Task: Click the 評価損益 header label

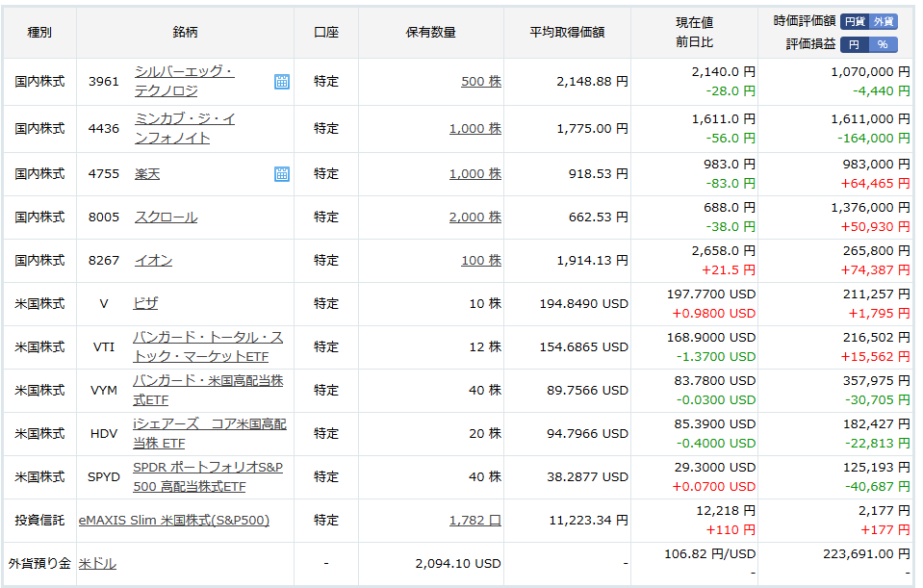Action: point(810,44)
